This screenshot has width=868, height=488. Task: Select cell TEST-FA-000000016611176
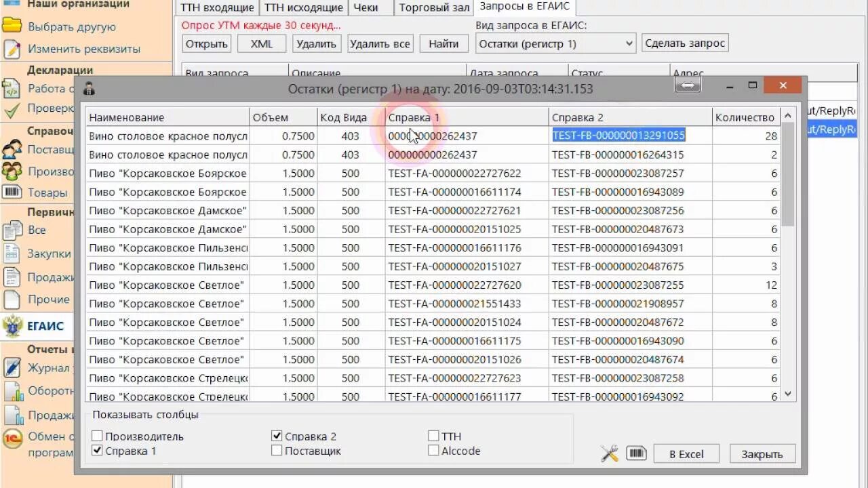(467, 248)
